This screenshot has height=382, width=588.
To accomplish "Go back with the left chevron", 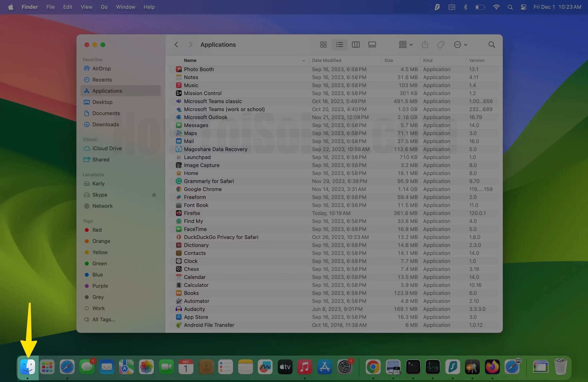I will [x=176, y=45].
